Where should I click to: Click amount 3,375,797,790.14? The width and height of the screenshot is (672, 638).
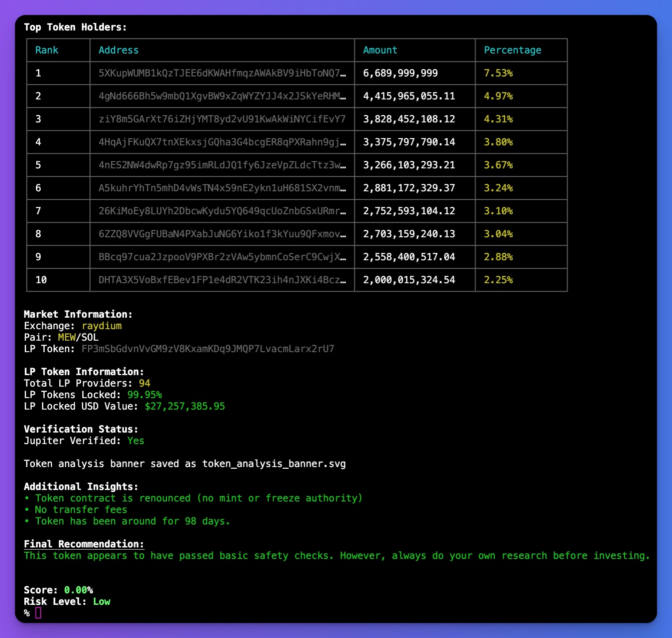pyautogui.click(x=409, y=142)
